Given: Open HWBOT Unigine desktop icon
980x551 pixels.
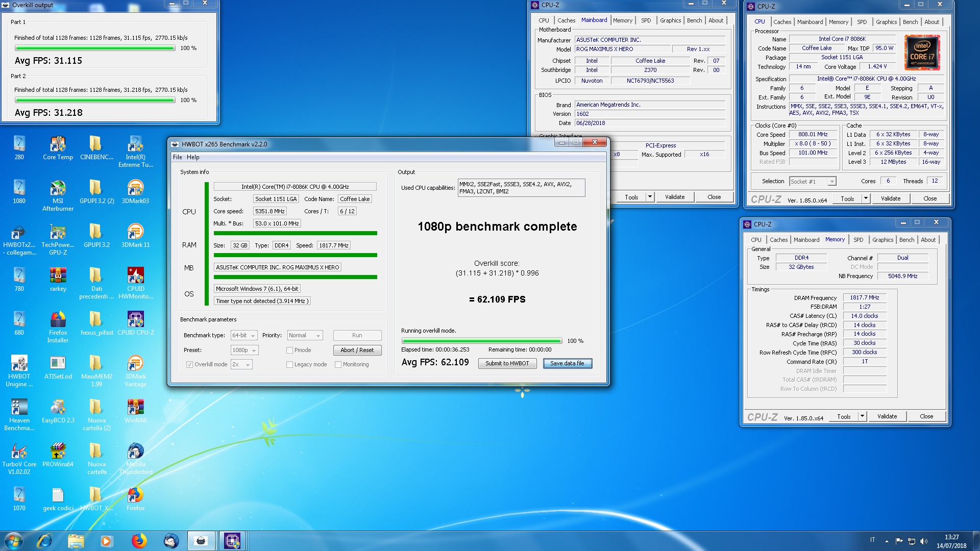Looking at the screenshot, I should tap(19, 371).
